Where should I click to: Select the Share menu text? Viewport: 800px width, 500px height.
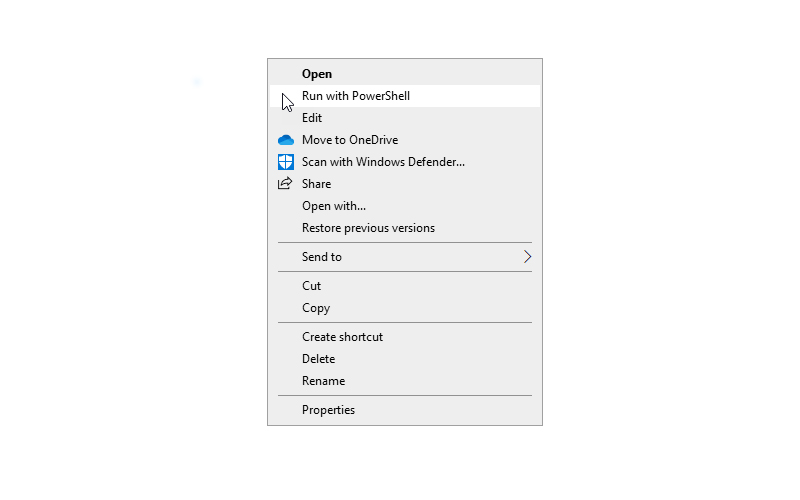click(316, 184)
